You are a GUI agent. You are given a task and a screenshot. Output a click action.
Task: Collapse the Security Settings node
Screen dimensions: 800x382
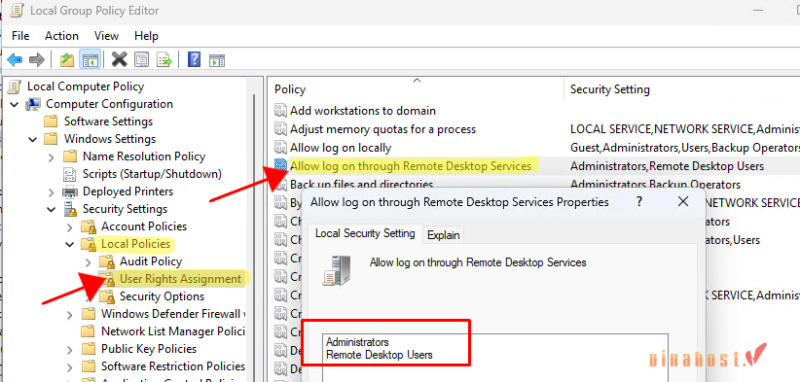[52, 209]
